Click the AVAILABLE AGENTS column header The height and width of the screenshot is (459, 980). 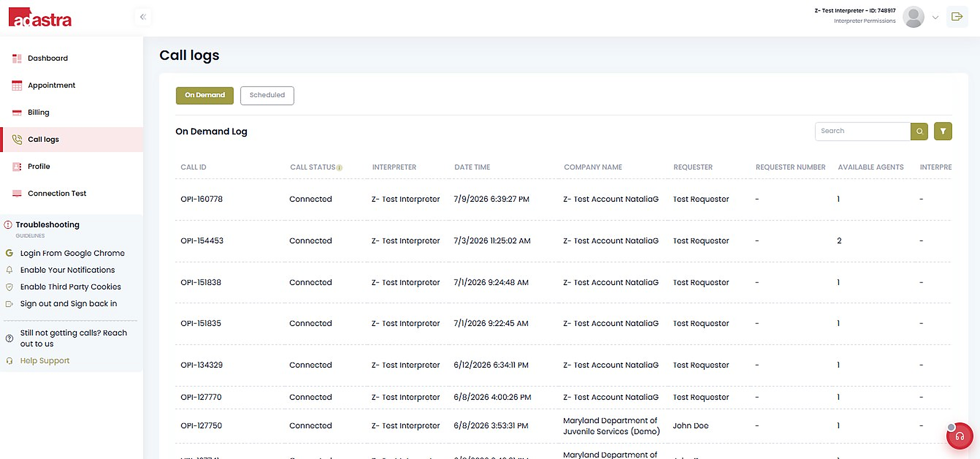click(x=870, y=167)
